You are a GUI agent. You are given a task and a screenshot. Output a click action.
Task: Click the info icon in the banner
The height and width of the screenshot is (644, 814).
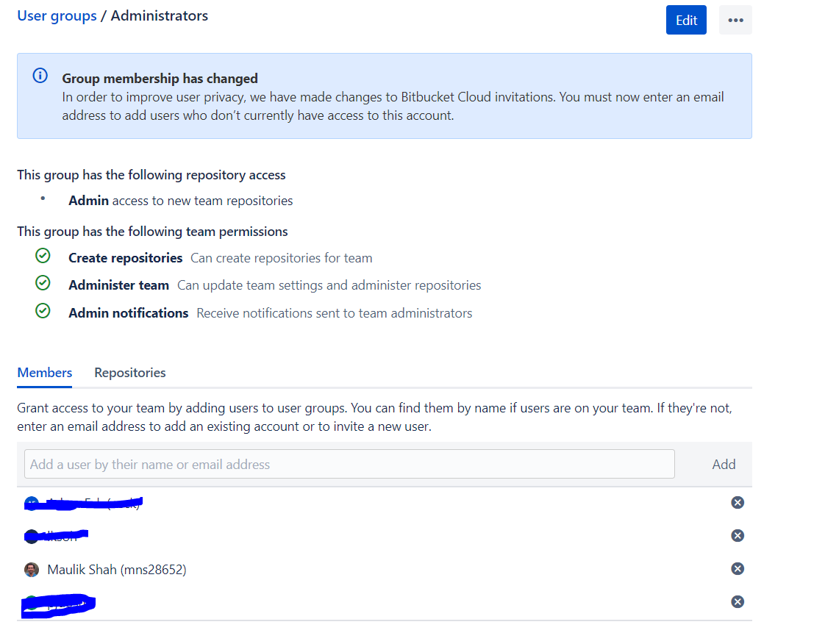click(x=40, y=76)
